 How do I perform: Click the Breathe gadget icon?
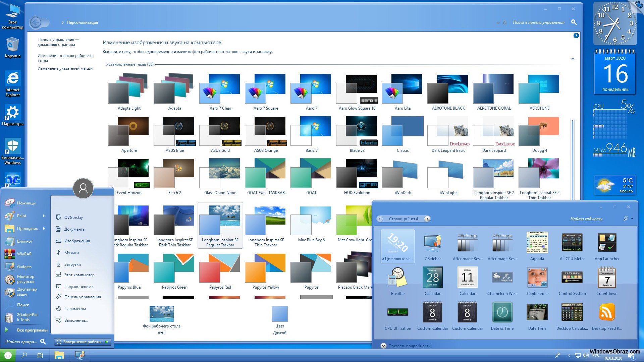tap(397, 278)
